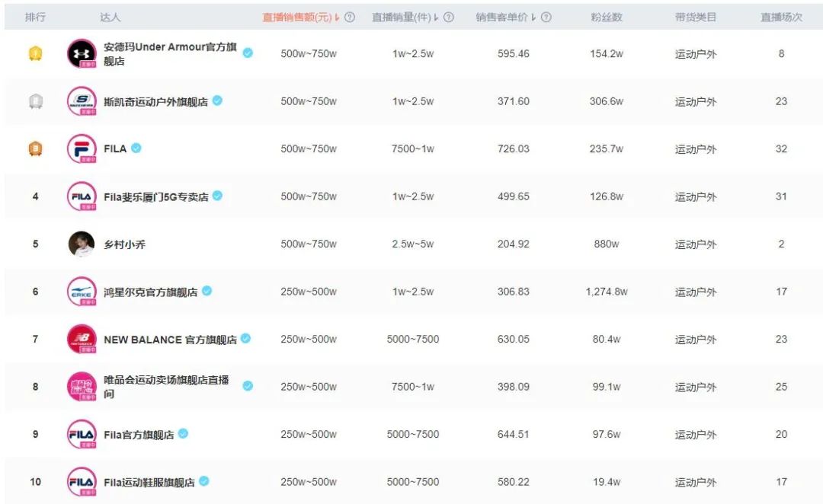Click the gold medal icon for rank one
Image resolution: width=823 pixels, height=504 pixels.
[x=35, y=53]
